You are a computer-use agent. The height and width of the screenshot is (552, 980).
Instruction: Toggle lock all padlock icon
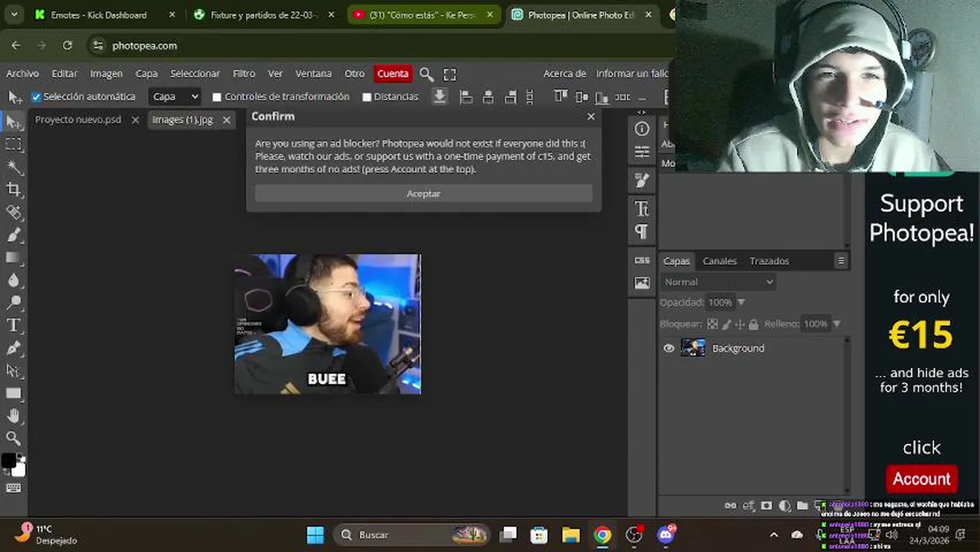coord(753,324)
